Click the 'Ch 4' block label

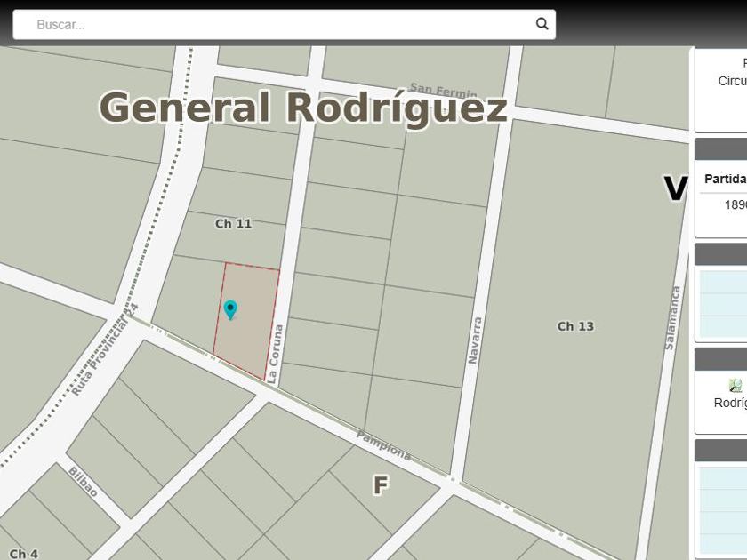(x=24, y=554)
